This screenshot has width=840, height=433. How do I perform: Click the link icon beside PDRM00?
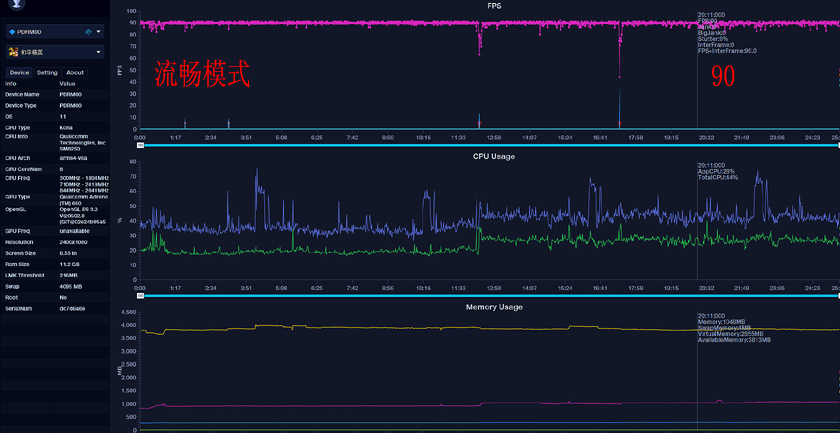pyautogui.click(x=89, y=32)
